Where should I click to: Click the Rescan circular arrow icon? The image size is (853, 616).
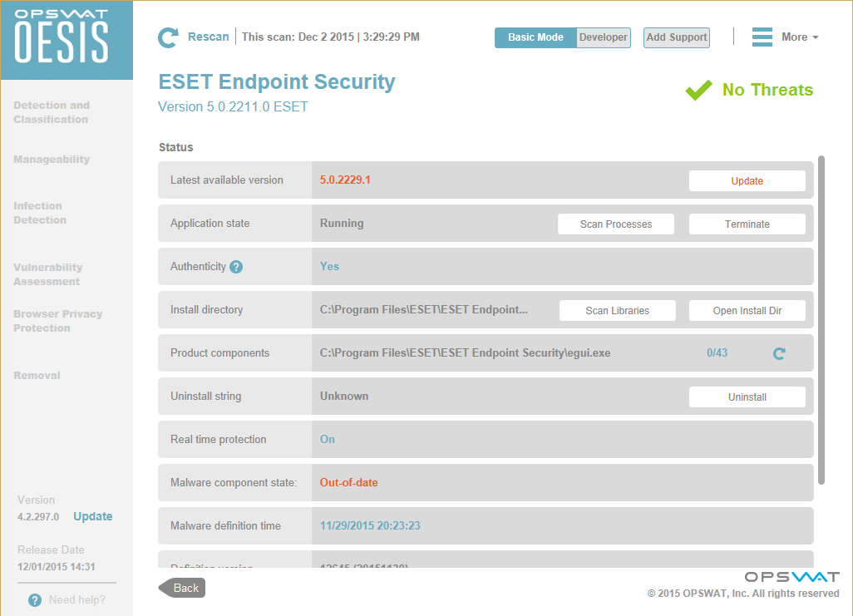tap(168, 37)
